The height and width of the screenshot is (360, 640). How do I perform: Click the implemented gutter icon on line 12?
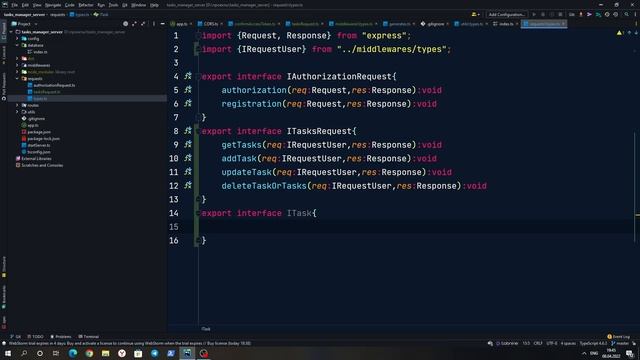click(188, 185)
